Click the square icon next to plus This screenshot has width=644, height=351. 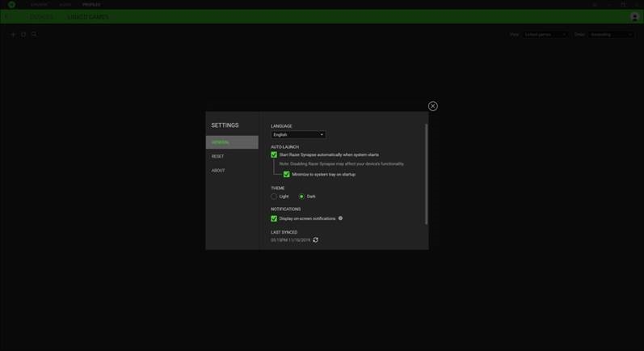click(x=23, y=35)
